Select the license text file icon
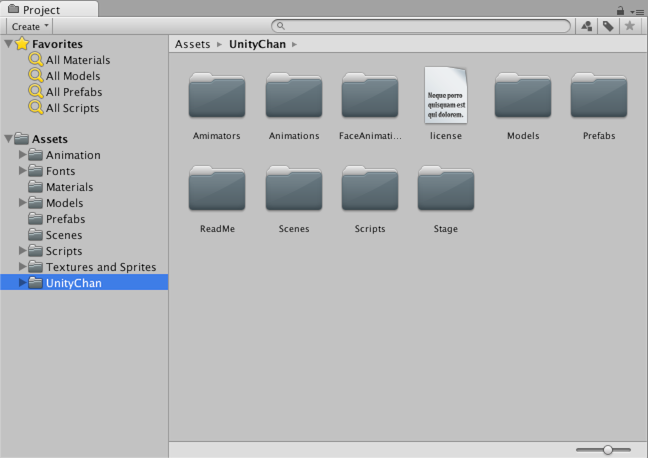The image size is (648, 458). pos(446,95)
